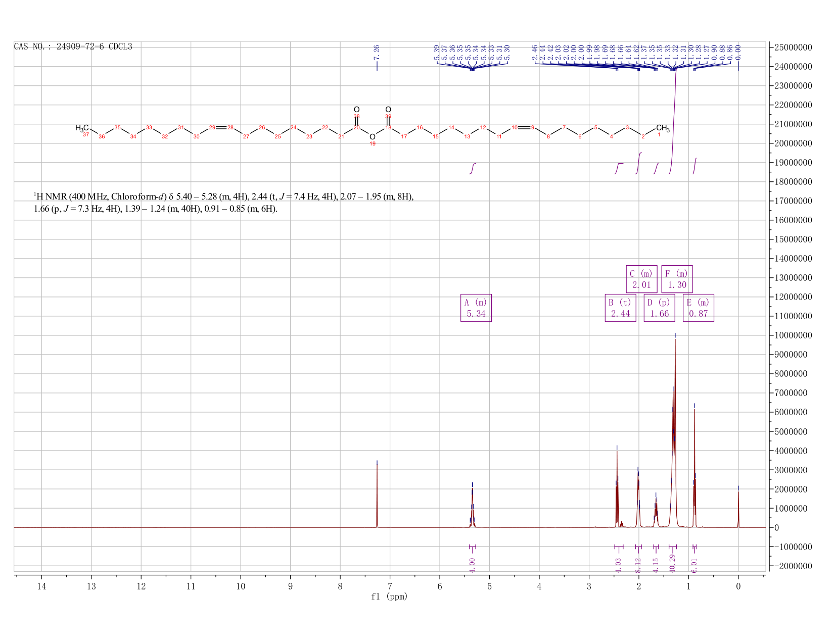This screenshot has width=834, height=644.
Task: Click the y-axis label -2000000
Action: click(793, 566)
